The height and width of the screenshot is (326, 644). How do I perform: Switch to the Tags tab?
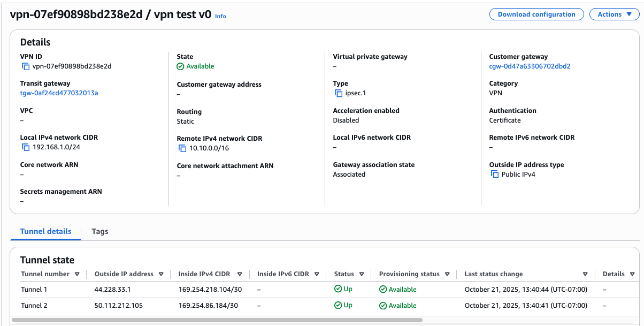99,231
